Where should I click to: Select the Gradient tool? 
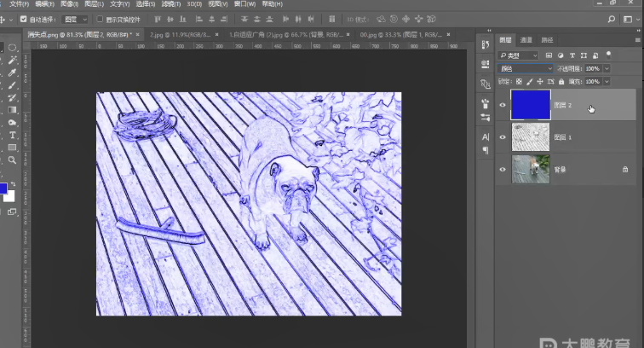[12, 110]
